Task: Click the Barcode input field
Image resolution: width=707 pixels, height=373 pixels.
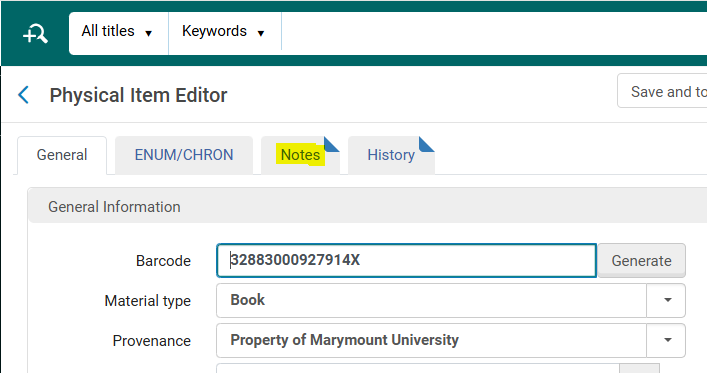Action: [x=406, y=260]
